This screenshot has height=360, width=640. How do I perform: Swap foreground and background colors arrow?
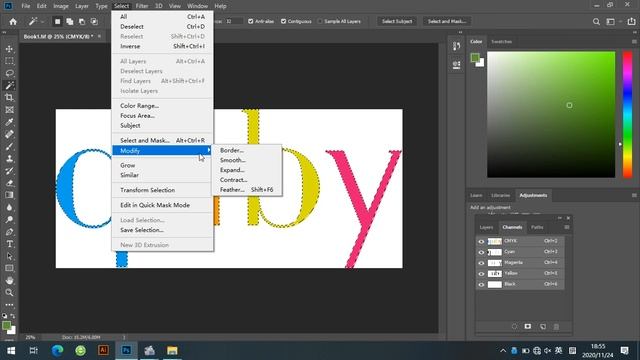pyautogui.click(x=13, y=316)
